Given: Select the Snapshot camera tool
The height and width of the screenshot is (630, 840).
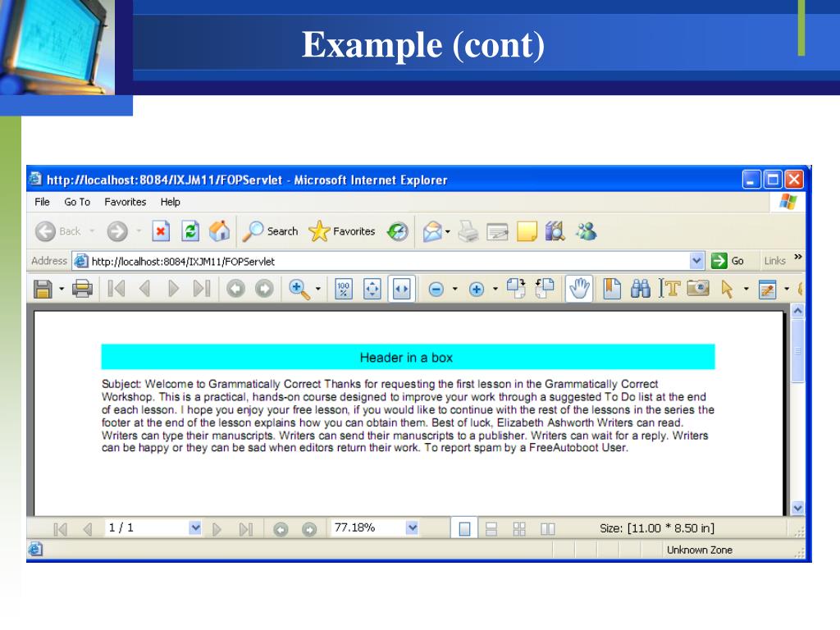Looking at the screenshot, I should [x=698, y=288].
